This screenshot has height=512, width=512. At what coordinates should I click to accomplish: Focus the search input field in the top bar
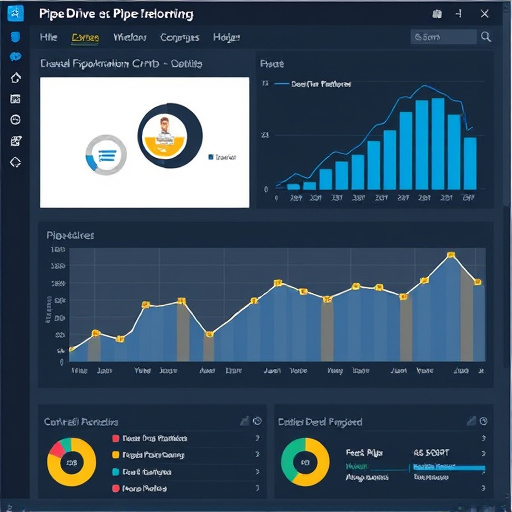(x=444, y=37)
